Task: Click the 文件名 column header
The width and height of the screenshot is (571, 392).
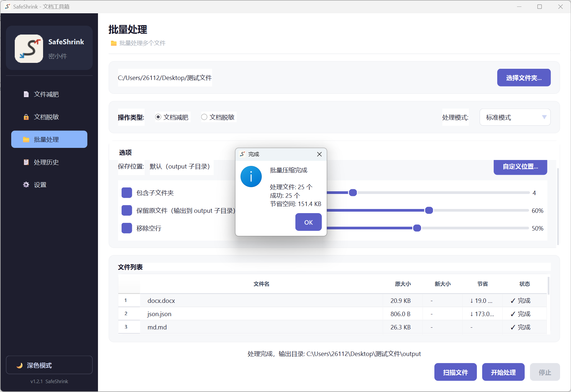Action: (261, 284)
